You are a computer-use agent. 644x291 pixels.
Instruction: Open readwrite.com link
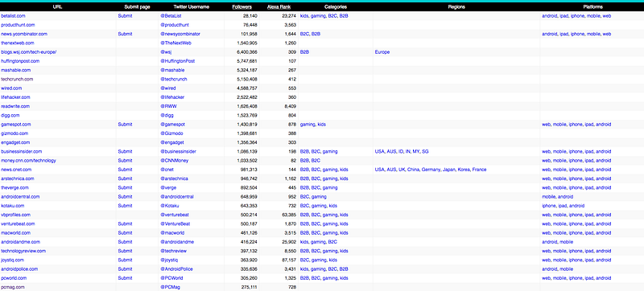tap(15, 106)
